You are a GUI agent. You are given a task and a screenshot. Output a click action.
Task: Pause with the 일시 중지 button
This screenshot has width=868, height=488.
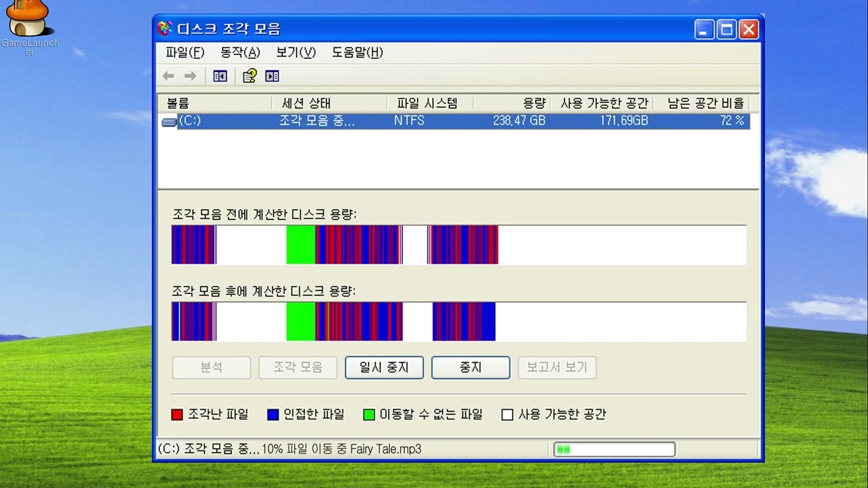coord(384,367)
